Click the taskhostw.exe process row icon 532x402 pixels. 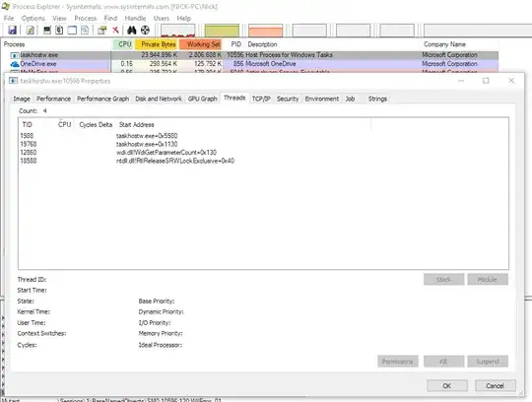coord(15,55)
